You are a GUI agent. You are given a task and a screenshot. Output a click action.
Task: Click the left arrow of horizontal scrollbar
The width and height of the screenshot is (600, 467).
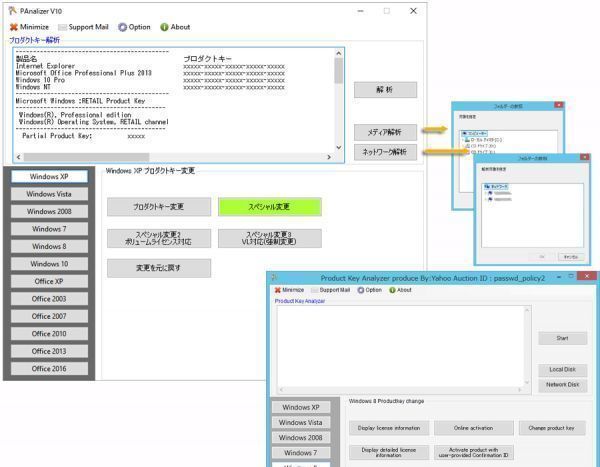tap(18, 157)
